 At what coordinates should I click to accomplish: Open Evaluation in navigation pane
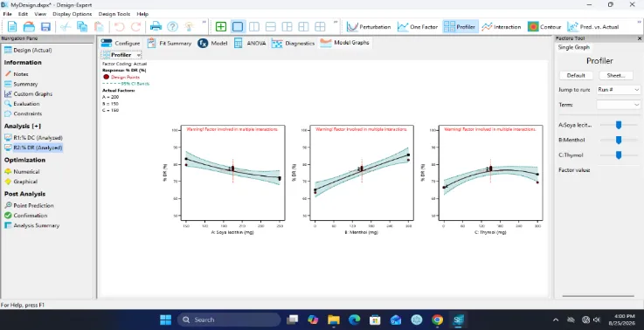click(21, 104)
